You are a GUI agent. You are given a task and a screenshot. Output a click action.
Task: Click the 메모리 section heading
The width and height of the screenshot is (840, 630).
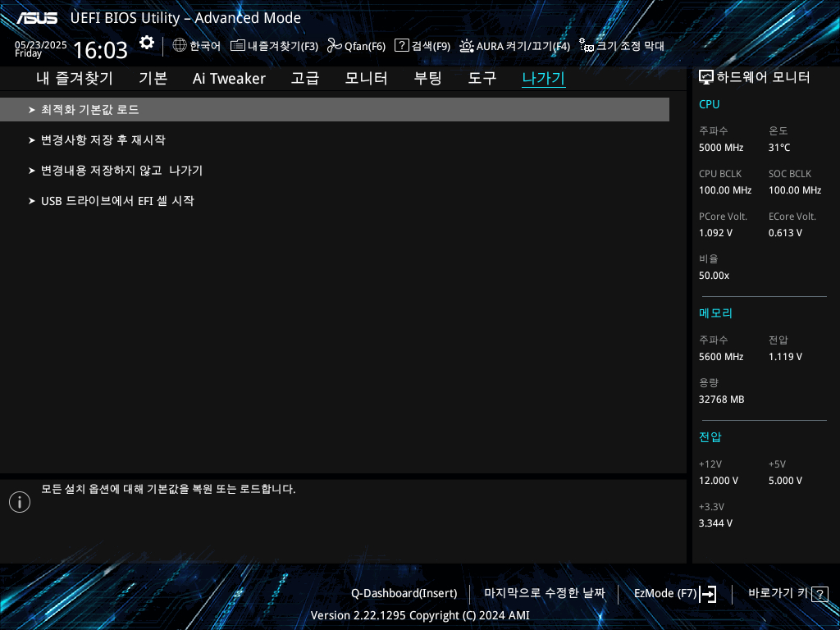click(x=715, y=313)
